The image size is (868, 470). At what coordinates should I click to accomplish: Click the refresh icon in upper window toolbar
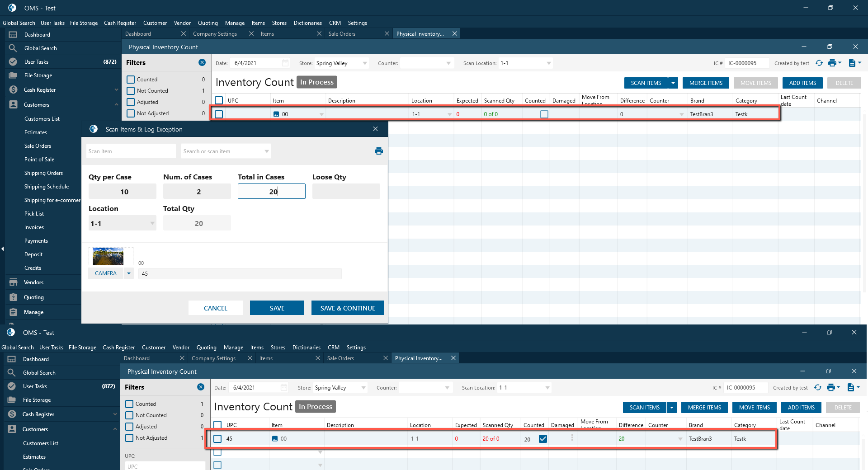pyautogui.click(x=819, y=63)
